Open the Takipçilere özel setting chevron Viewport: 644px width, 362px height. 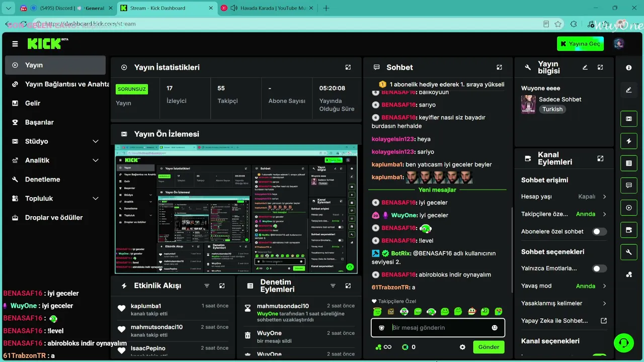point(604,214)
